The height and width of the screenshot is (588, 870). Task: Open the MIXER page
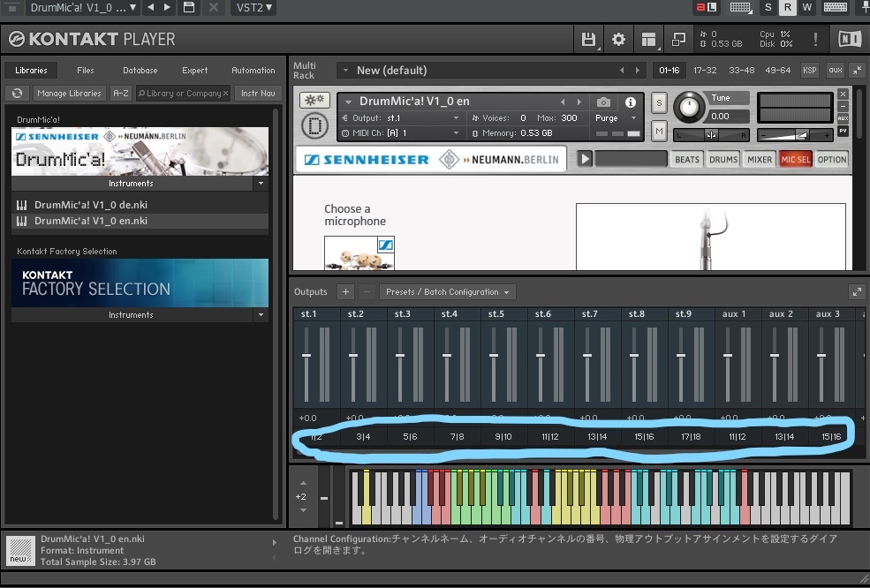click(x=759, y=160)
